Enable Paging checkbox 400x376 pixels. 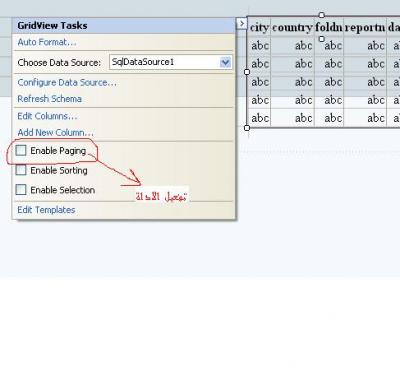click(x=21, y=150)
